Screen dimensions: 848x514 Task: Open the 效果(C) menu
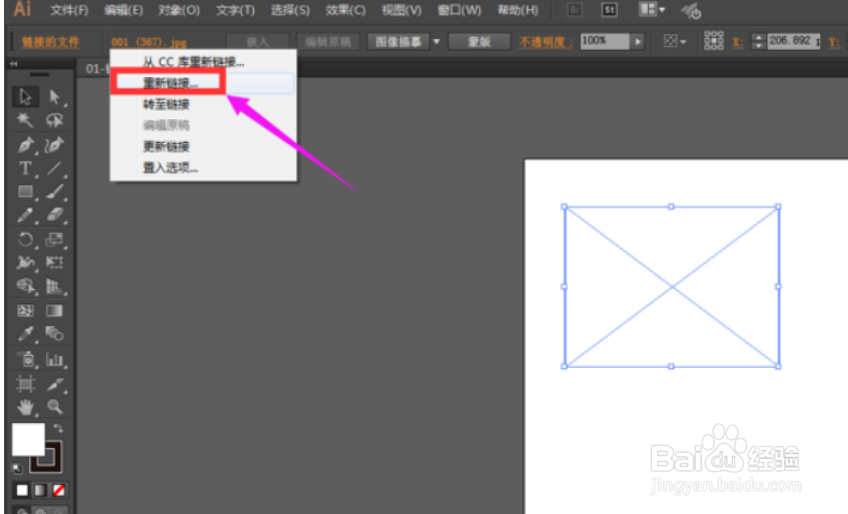(x=346, y=10)
